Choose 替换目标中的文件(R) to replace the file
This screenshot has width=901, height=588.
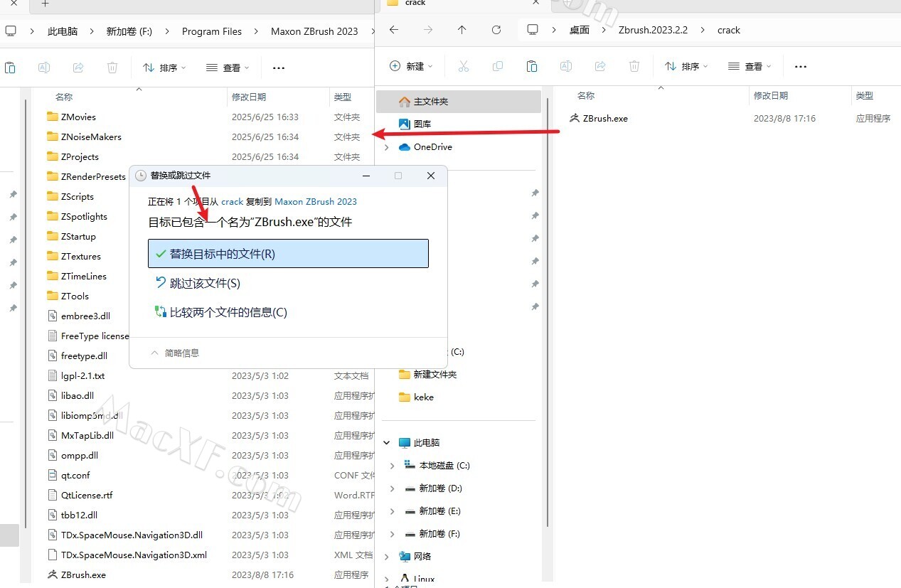288,254
